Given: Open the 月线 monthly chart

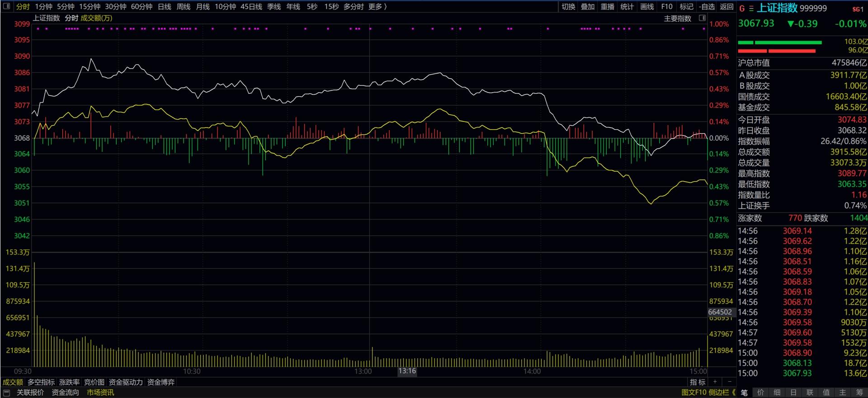Looking at the screenshot, I should [203, 6].
